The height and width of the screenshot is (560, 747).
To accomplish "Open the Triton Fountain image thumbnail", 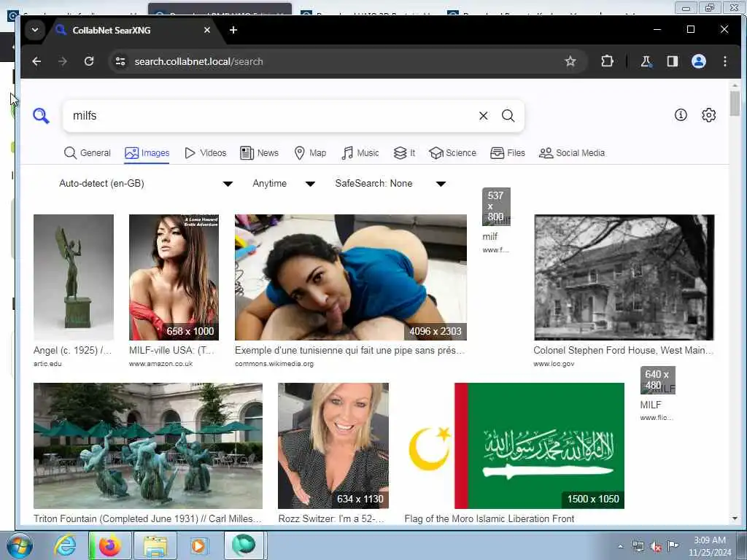I will 147,446.
